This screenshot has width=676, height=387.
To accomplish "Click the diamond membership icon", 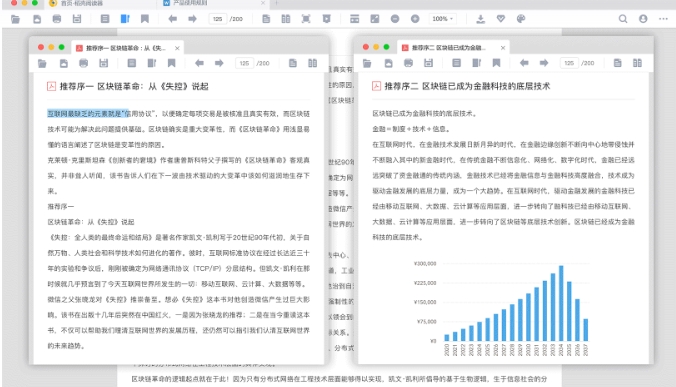I will click(501, 19).
